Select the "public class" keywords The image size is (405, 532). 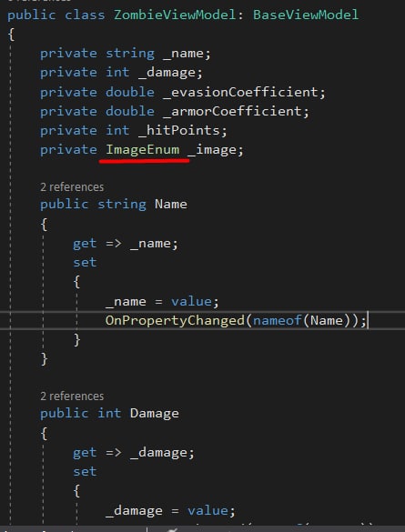pos(56,15)
